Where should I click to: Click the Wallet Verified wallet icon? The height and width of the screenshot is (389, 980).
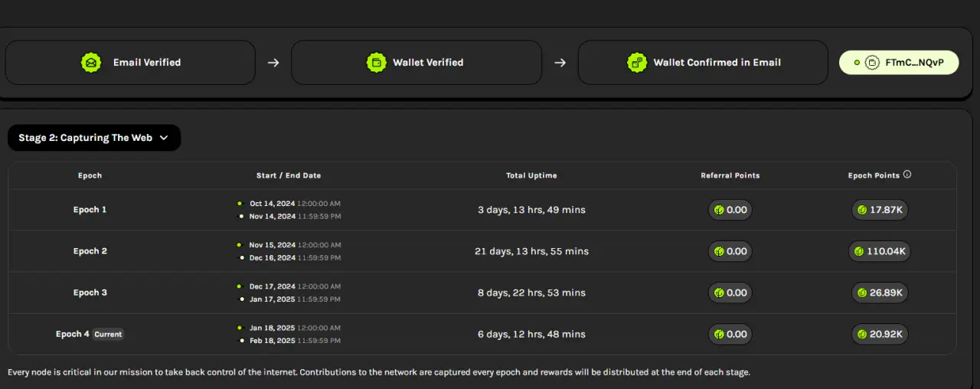(376, 63)
